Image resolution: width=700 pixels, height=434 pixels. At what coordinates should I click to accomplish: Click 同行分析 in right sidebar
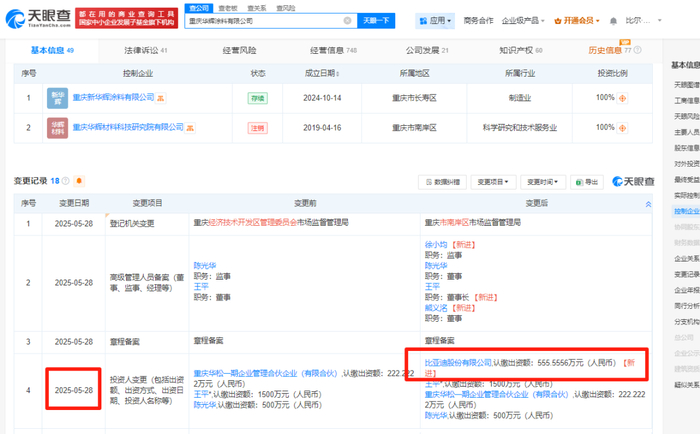687,306
